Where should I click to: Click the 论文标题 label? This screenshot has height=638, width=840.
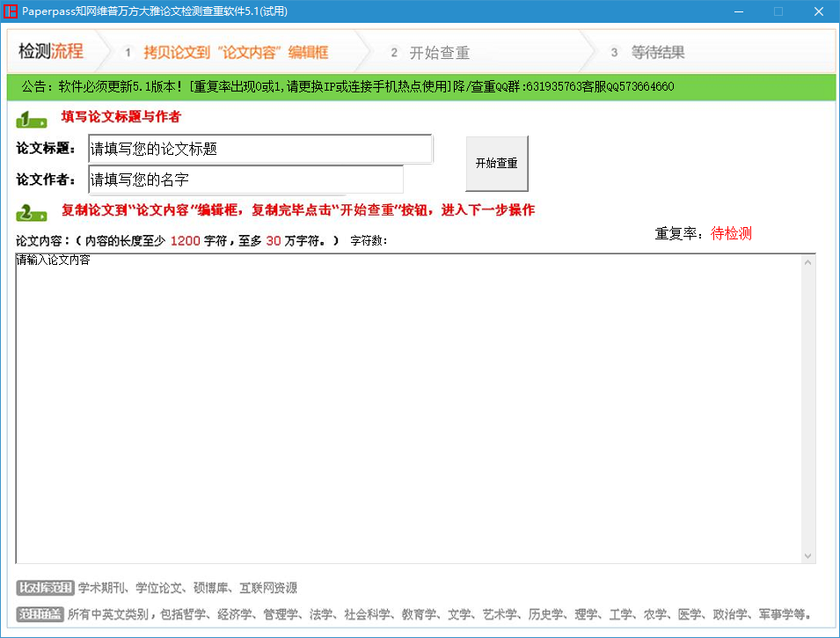46,149
